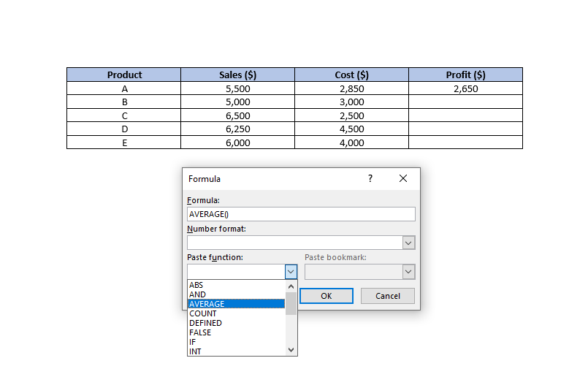Click the Profit ($) header cell

pyautogui.click(x=466, y=75)
